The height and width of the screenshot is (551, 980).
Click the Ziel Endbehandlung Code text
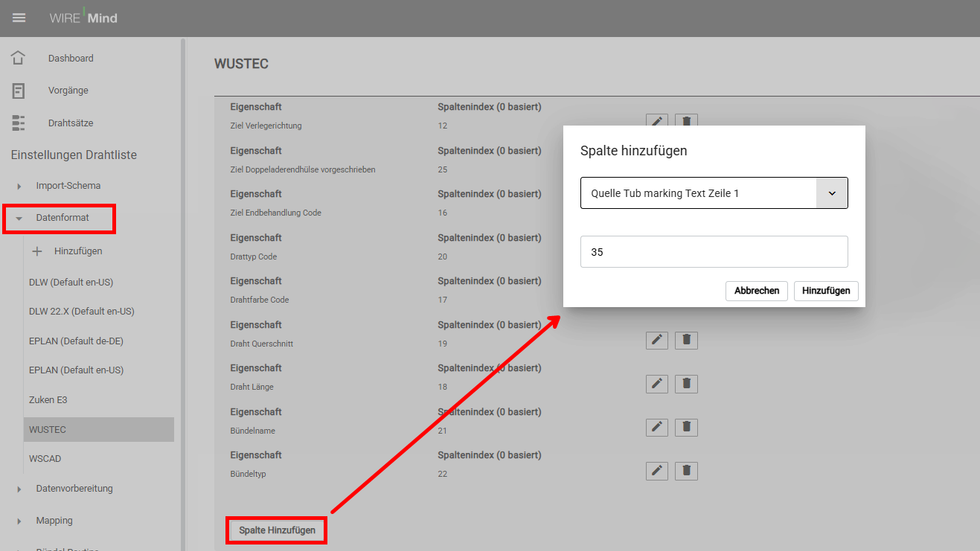click(276, 213)
